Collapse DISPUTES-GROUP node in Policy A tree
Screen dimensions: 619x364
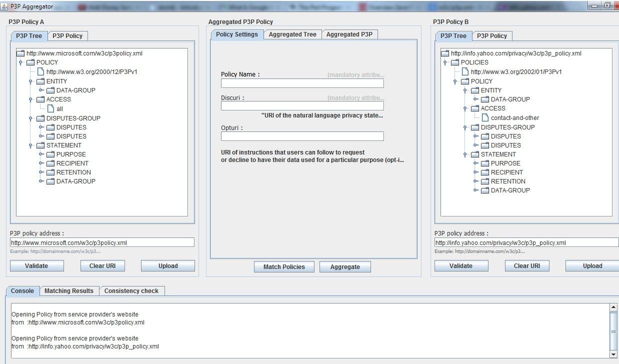tap(30, 118)
